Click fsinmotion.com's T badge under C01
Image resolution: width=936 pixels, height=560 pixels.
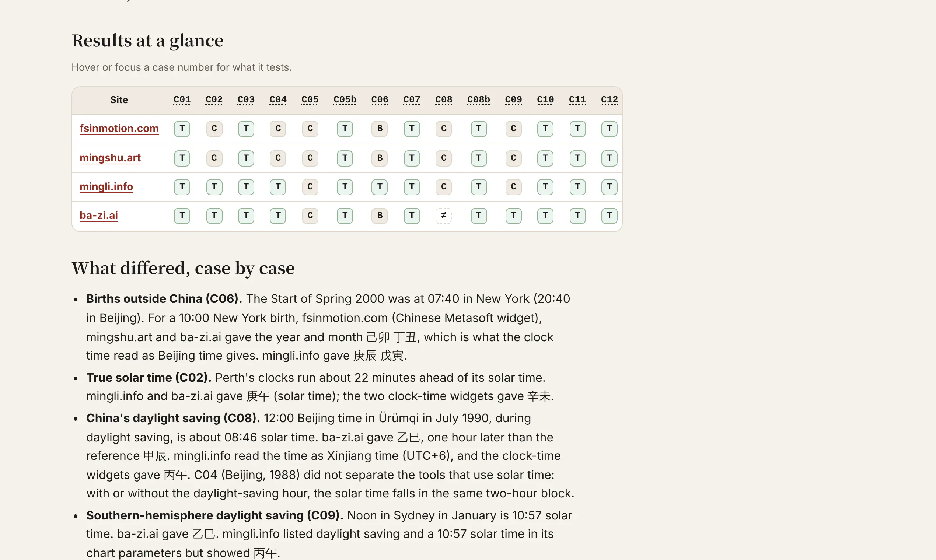coord(182,129)
